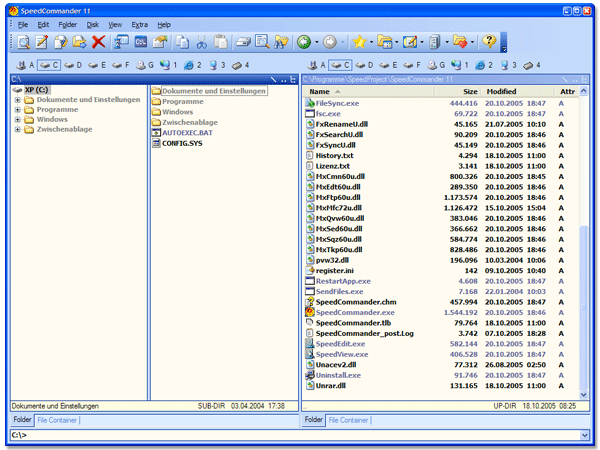The height and width of the screenshot is (450, 600).
Task: Open folder view layout dropdown arrow
Action: (396, 42)
